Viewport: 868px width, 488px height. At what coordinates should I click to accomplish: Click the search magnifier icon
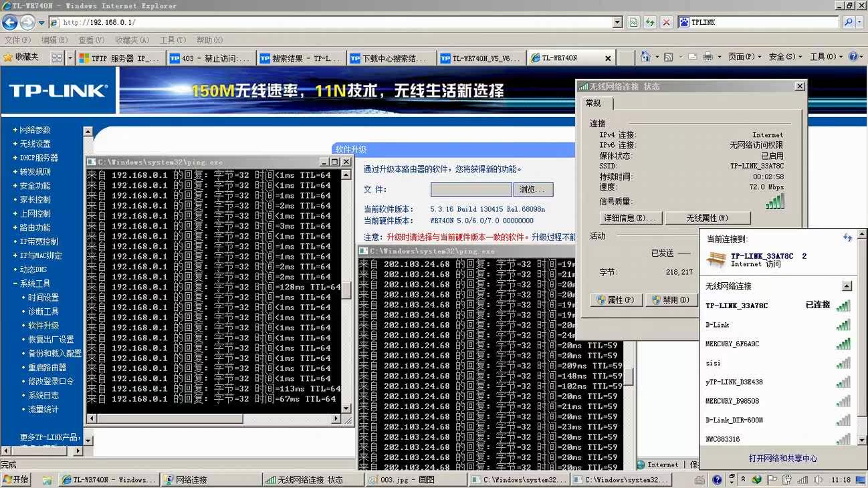pyautogui.click(x=849, y=23)
